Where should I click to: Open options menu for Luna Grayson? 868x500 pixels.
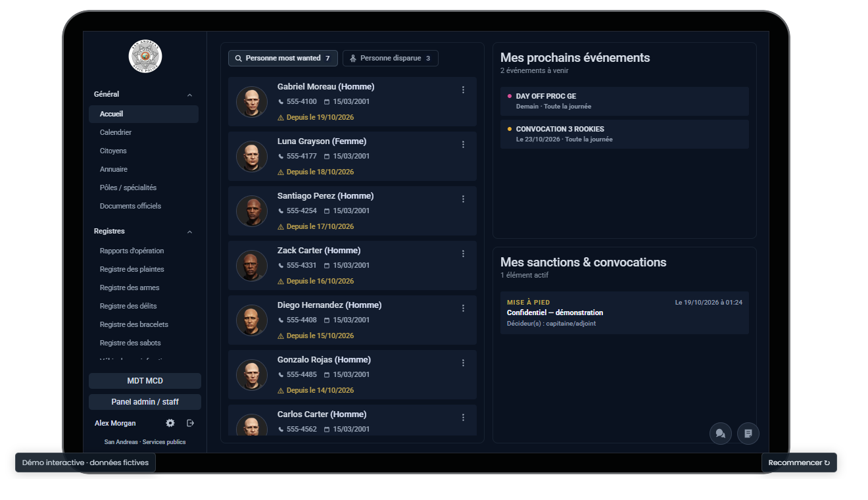pos(463,145)
